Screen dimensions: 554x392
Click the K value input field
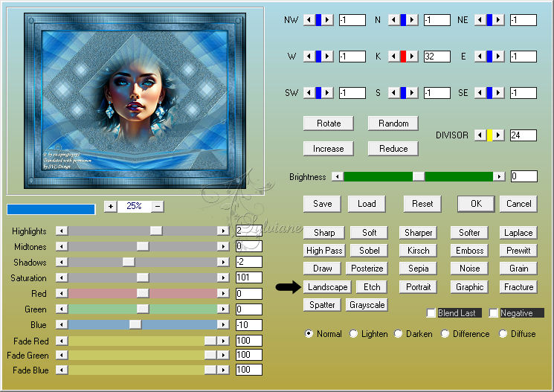click(x=437, y=57)
